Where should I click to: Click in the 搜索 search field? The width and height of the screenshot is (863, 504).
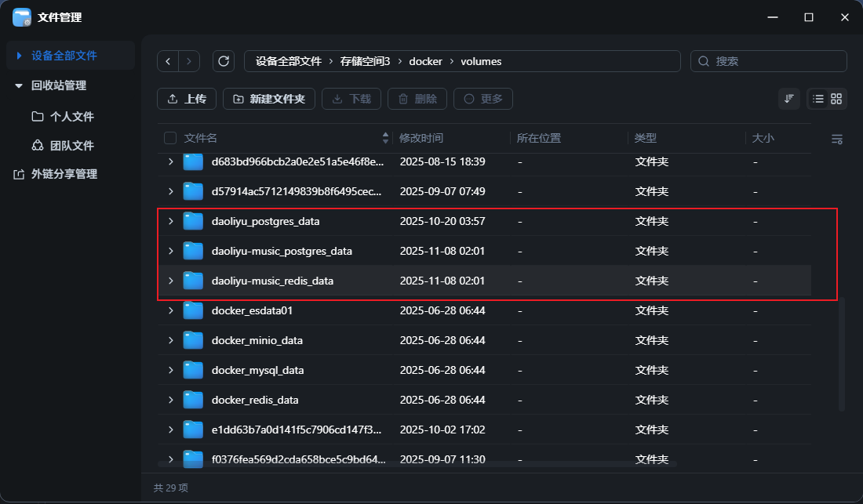click(768, 61)
